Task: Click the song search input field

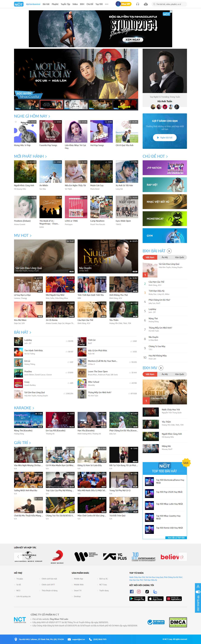Action: tap(170, 4)
